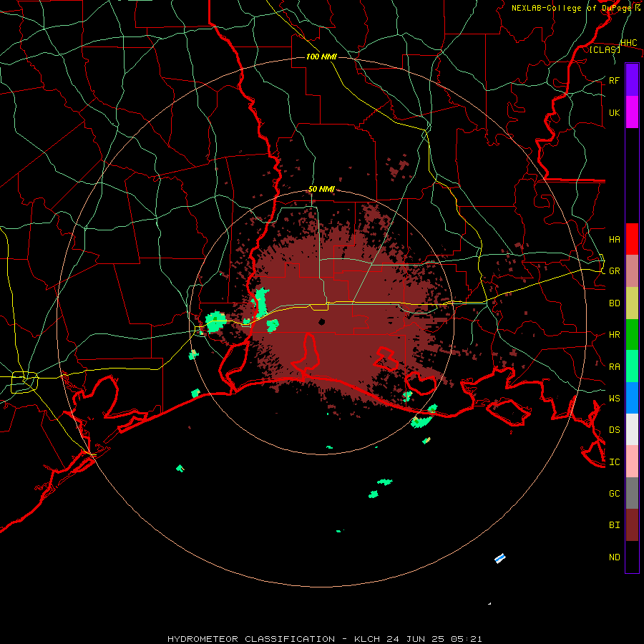Click the 100 NMI range ring label
The image size is (644, 644).
[321, 57]
